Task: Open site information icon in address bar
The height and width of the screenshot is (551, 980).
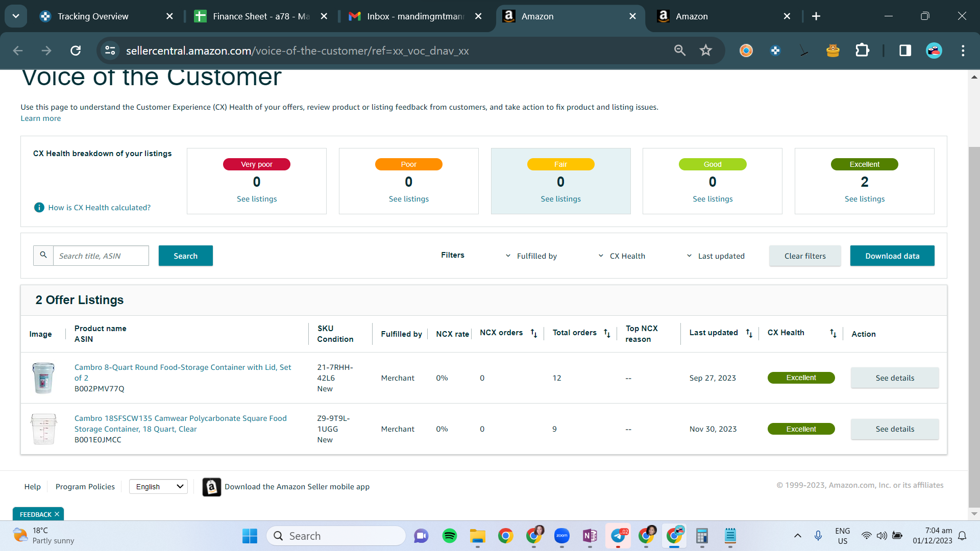Action: coord(110,51)
